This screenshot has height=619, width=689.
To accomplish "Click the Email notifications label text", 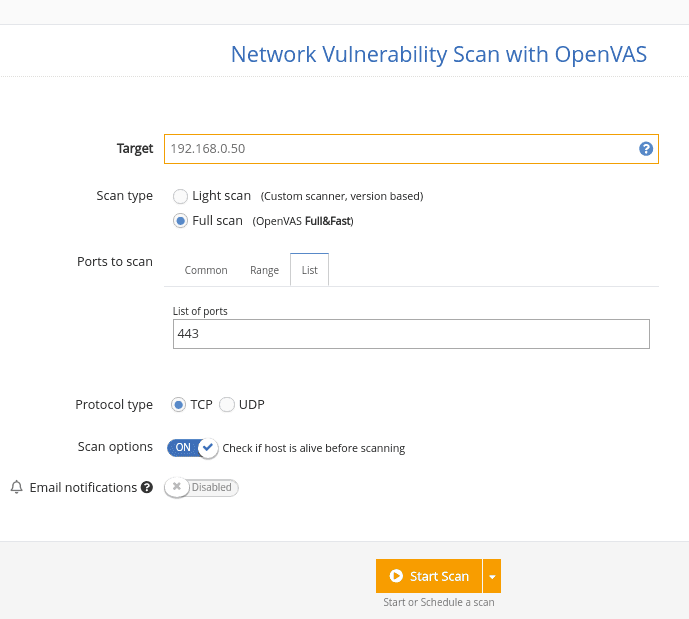I will (83, 488).
